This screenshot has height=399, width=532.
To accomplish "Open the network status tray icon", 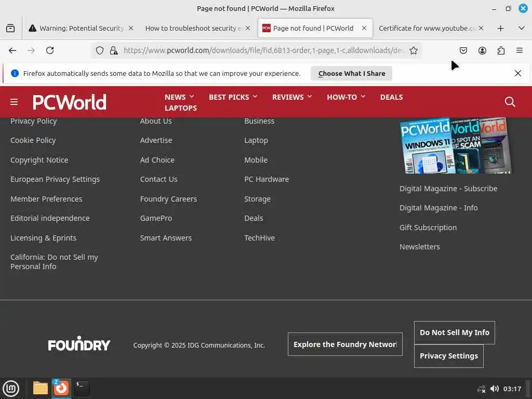I will [481, 389].
